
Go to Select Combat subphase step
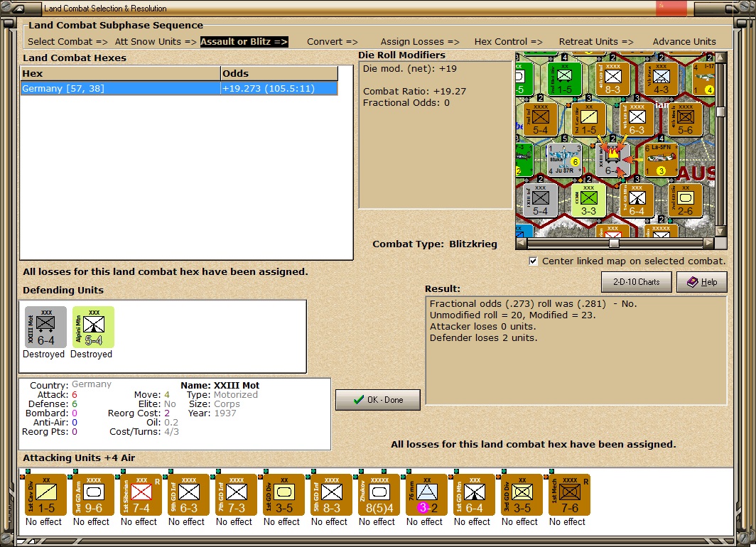[67, 41]
